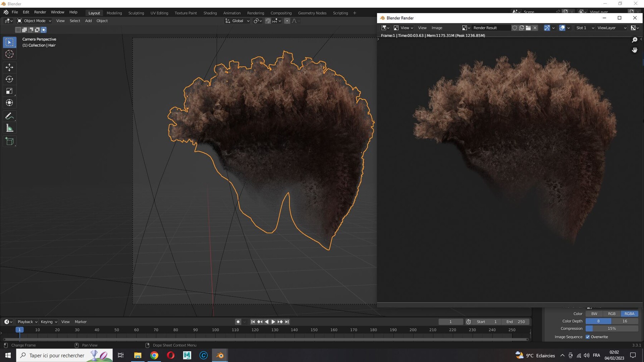The image size is (644, 362).
Task: Open render window View mode dropdown
Action: click(x=404, y=28)
